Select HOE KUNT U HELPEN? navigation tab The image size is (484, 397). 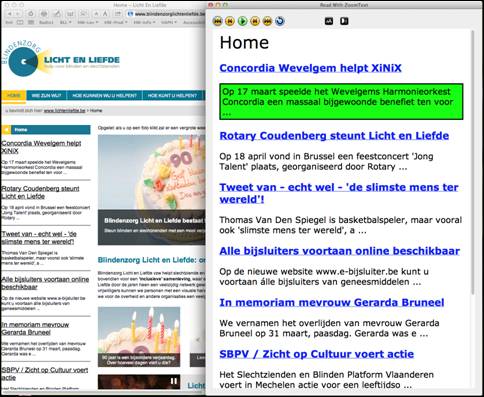tap(172, 96)
